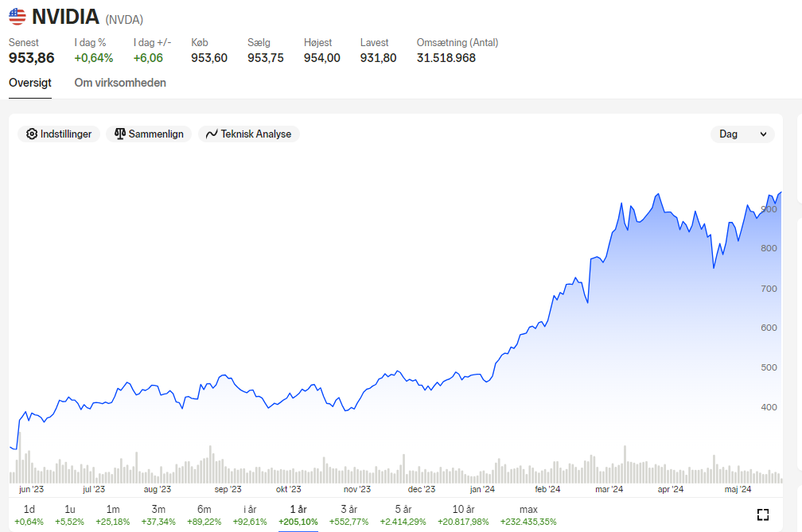Switch to the Oversigt tab

coord(30,83)
